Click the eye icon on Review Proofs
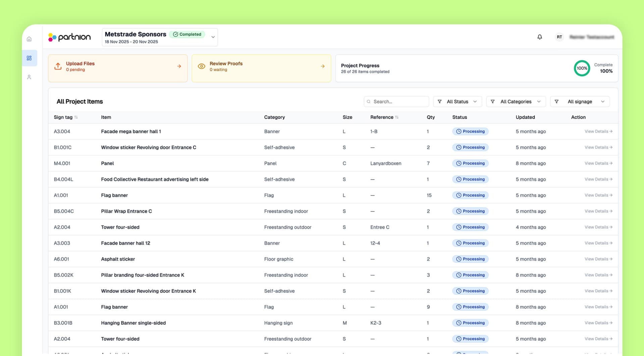 point(202,66)
